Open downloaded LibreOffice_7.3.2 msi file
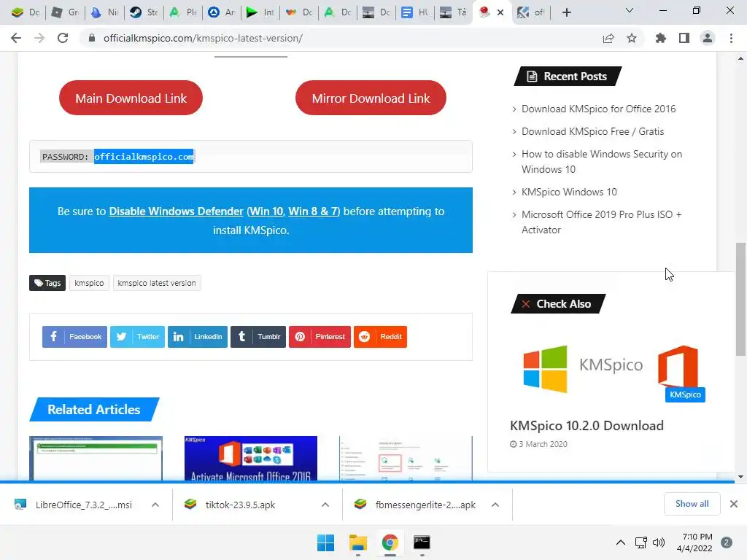This screenshot has height=560, width=747. [74, 505]
